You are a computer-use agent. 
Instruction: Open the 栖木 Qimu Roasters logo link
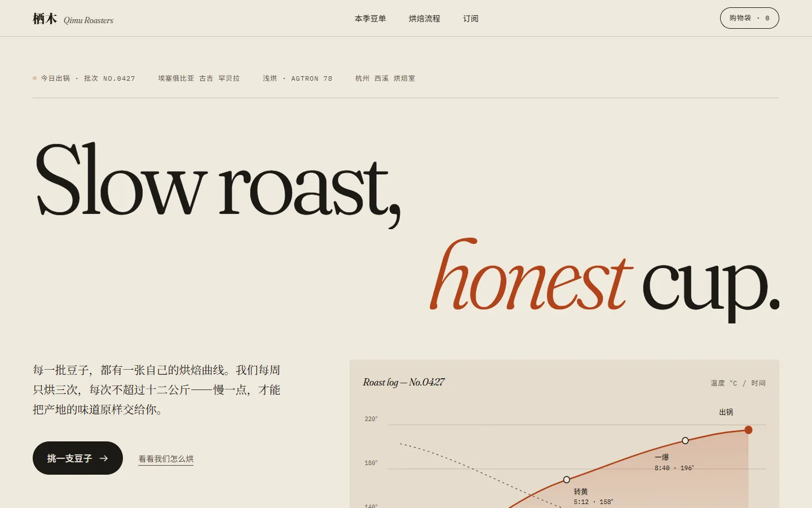point(73,19)
